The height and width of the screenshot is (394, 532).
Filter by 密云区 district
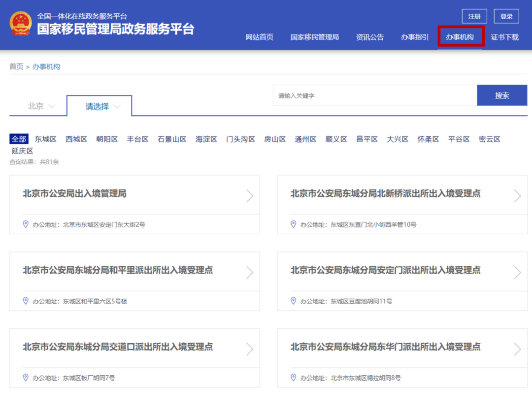pyautogui.click(x=490, y=139)
